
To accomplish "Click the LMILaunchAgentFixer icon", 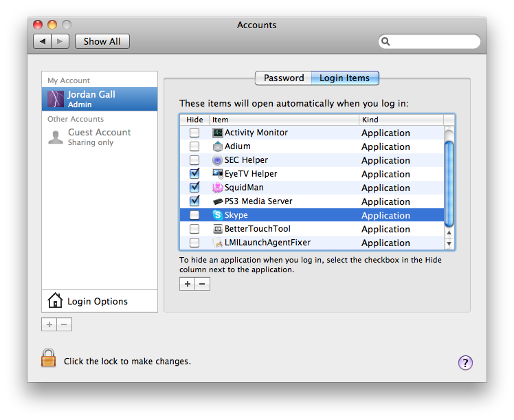I will point(218,243).
